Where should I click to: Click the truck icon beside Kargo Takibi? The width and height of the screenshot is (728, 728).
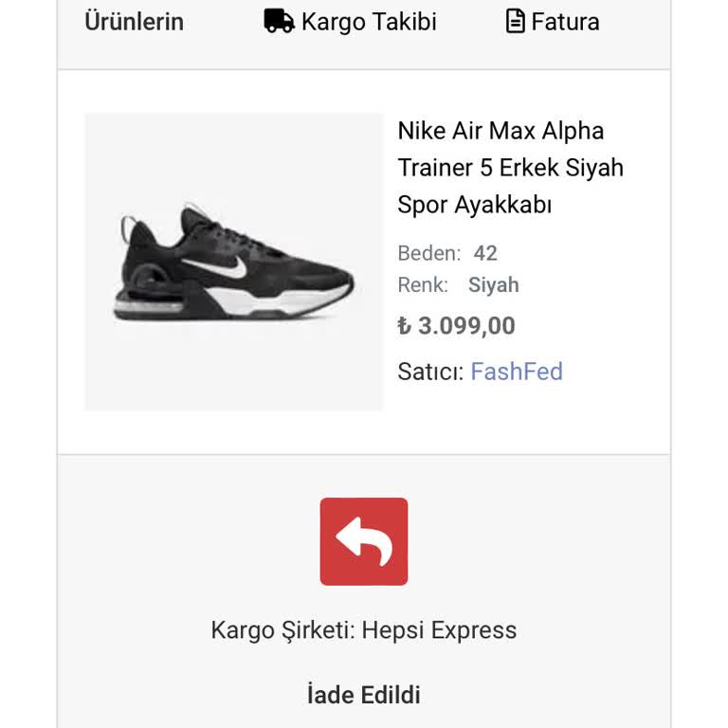[x=279, y=21]
